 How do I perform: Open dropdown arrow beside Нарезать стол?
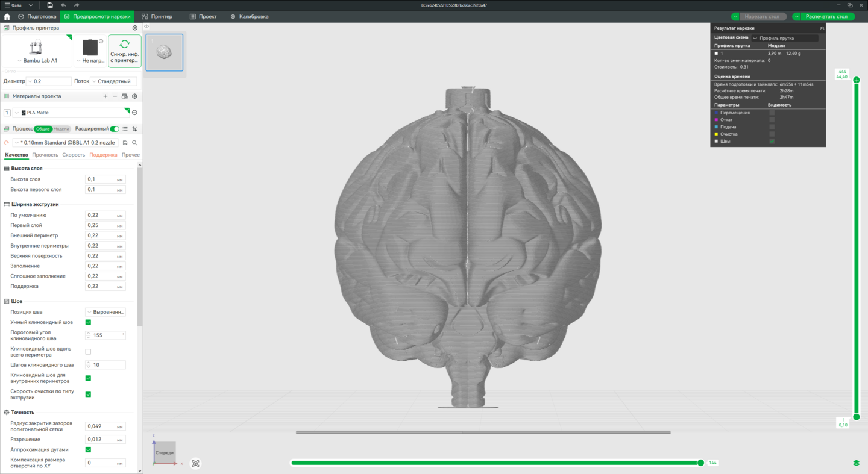[735, 17]
